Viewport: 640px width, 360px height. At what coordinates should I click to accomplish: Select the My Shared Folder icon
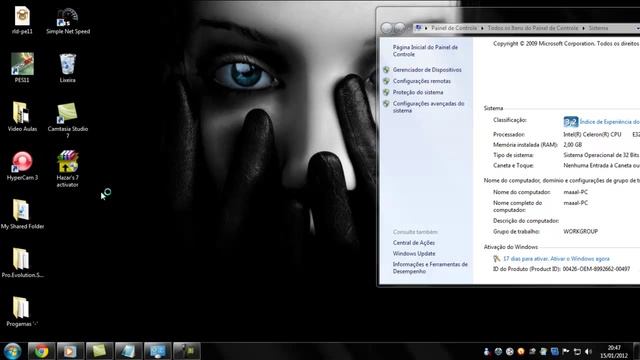(x=22, y=214)
